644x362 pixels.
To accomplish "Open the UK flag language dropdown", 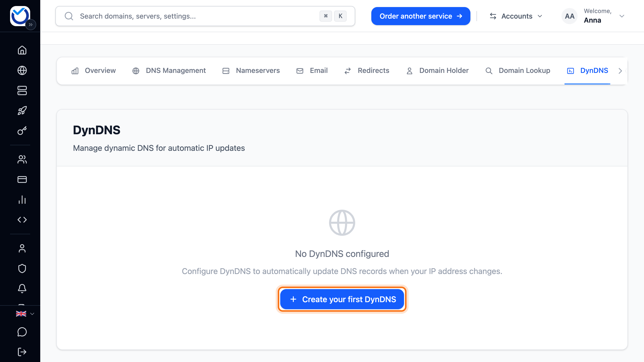I will point(25,314).
